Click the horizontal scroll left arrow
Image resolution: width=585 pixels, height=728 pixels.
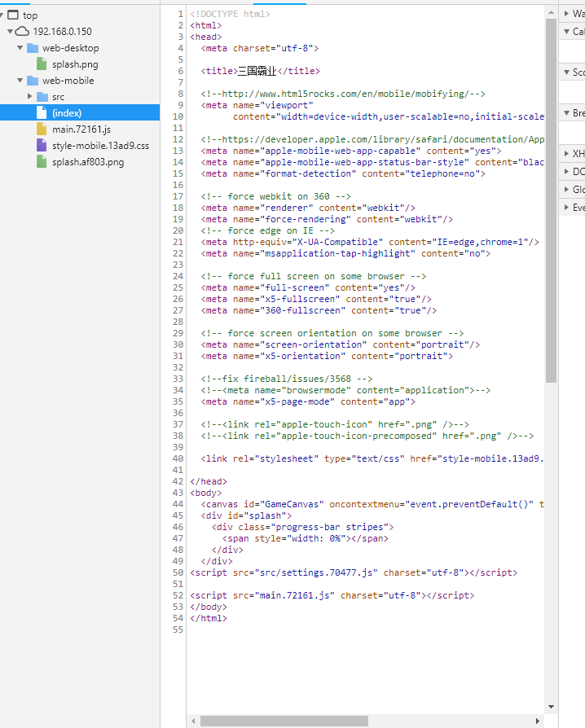click(193, 721)
